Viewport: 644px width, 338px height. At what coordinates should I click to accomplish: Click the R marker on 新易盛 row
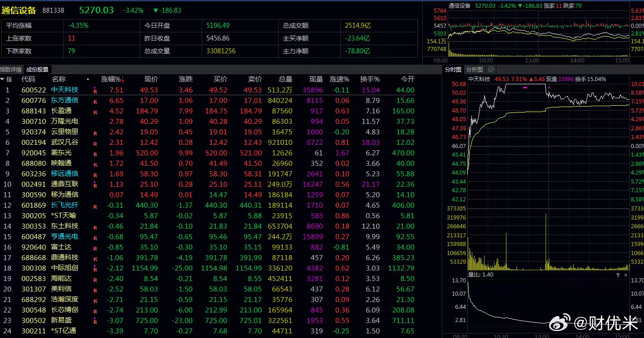click(95, 322)
